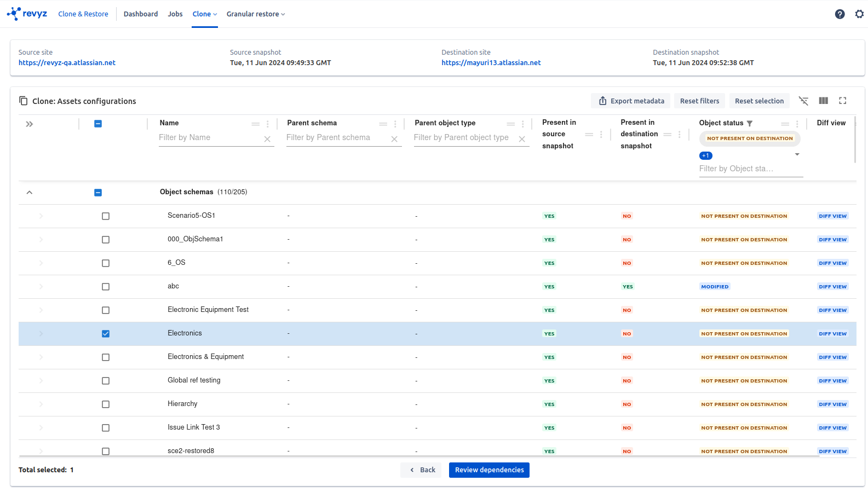Click the +1 filter chip in Object status
The height and width of the screenshot is (498, 868).
pos(706,156)
